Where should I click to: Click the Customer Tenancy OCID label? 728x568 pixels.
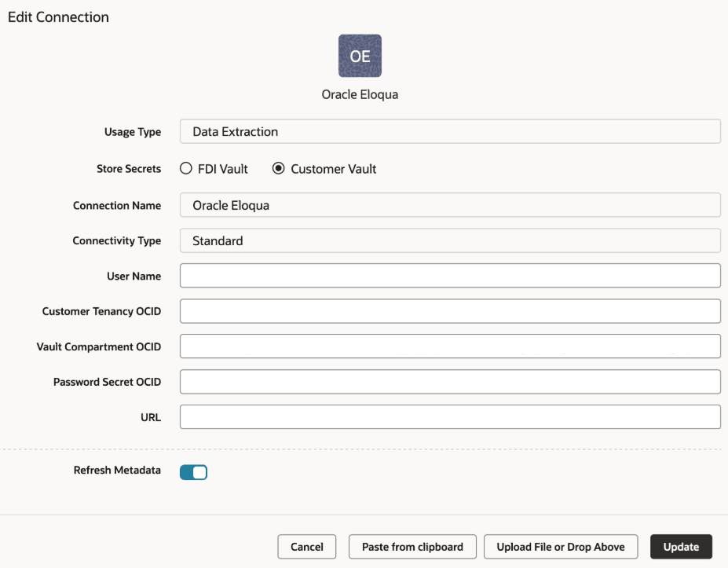101,311
